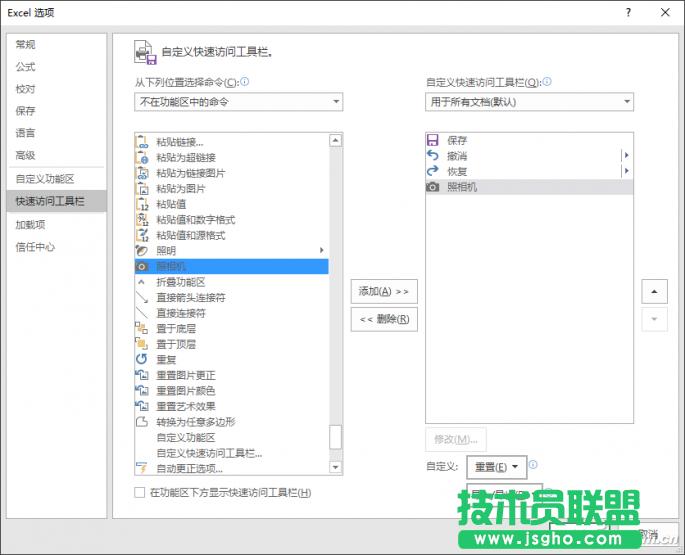
Task: Click the 保存 save icon in toolbar list
Action: click(432, 140)
